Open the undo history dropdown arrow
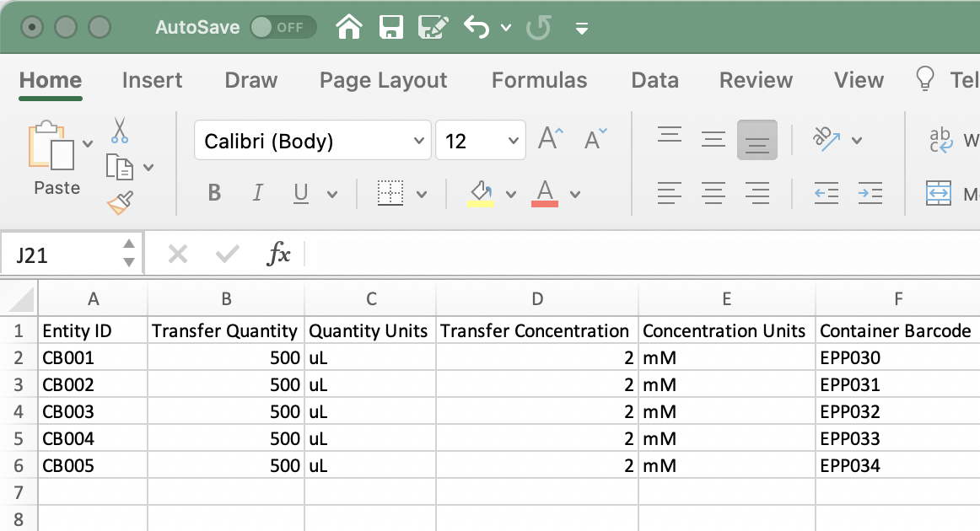Screen dimensions: 980x531 pos(506,28)
